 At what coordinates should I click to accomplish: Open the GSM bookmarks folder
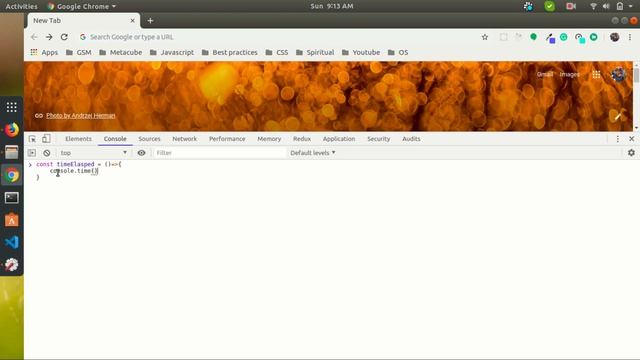point(79,52)
